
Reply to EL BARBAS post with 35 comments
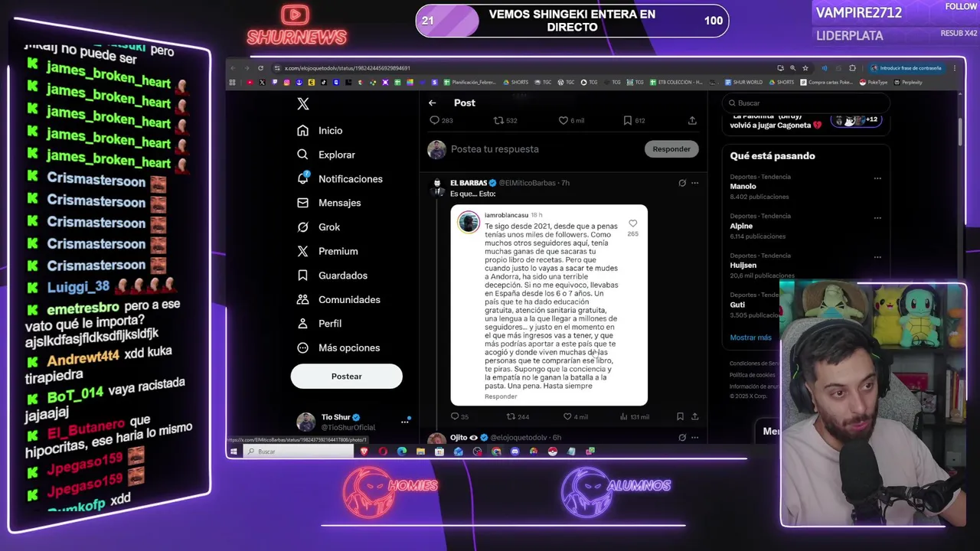pos(459,416)
